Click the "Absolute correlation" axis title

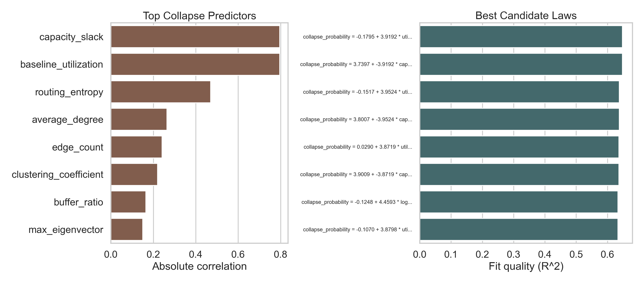point(199,266)
